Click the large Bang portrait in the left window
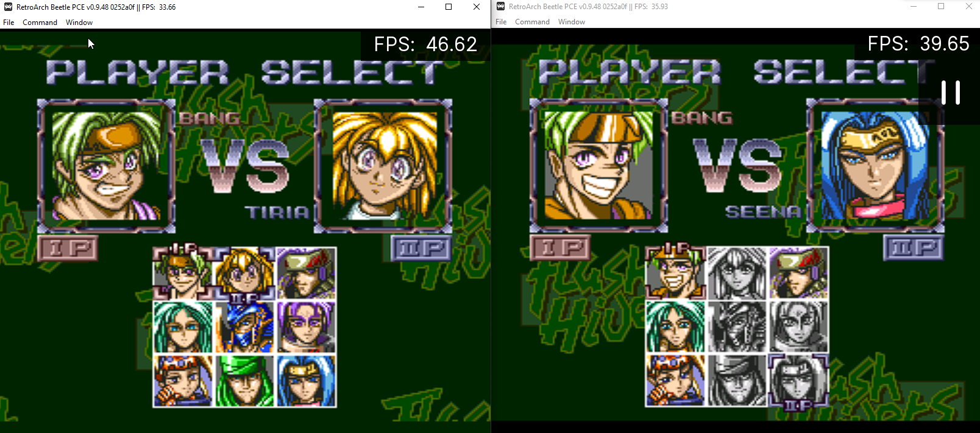This screenshot has height=433, width=980. (x=106, y=166)
